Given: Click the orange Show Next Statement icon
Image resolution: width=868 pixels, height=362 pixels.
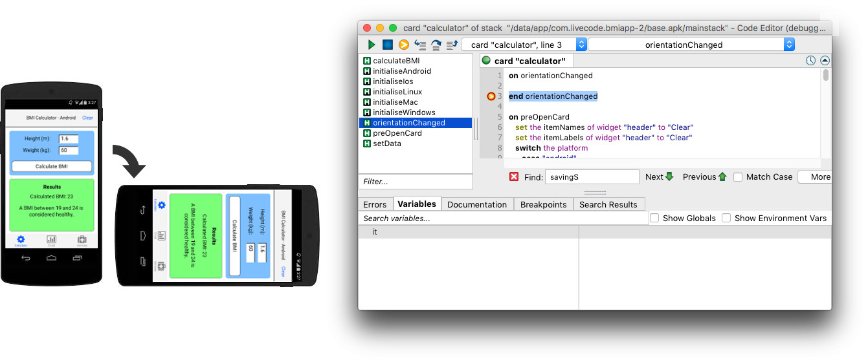Looking at the screenshot, I should click(x=404, y=45).
